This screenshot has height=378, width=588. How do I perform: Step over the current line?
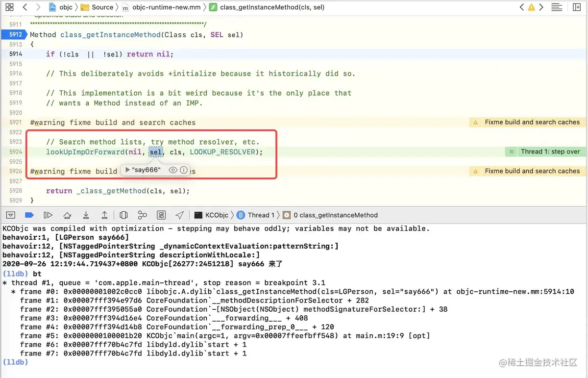[67, 215]
